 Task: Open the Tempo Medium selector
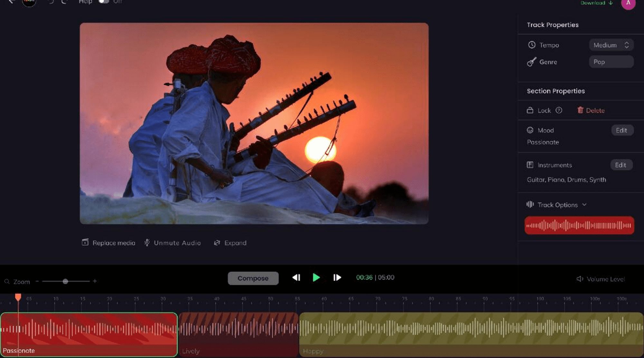tap(611, 45)
